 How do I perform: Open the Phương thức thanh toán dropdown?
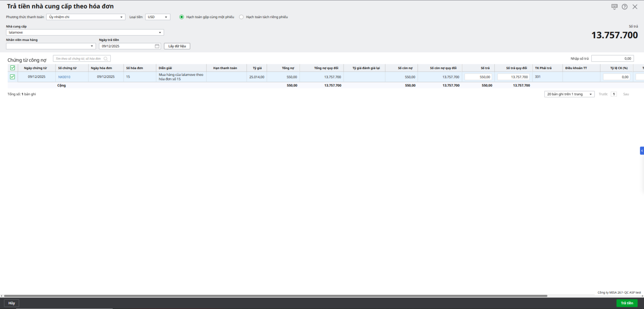(121, 17)
